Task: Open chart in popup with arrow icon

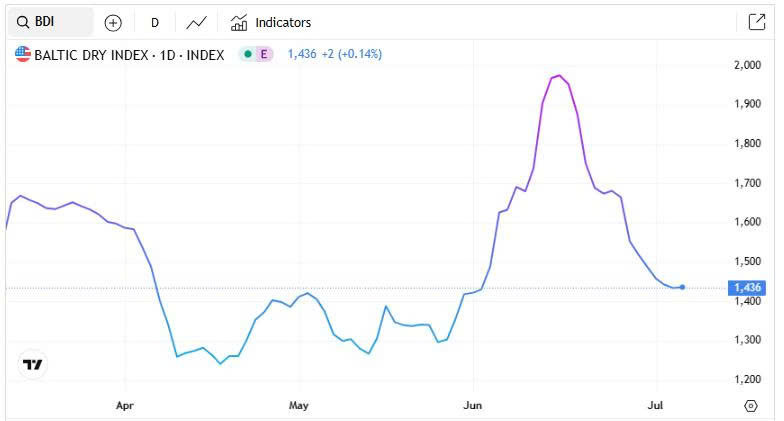Action: pos(756,22)
